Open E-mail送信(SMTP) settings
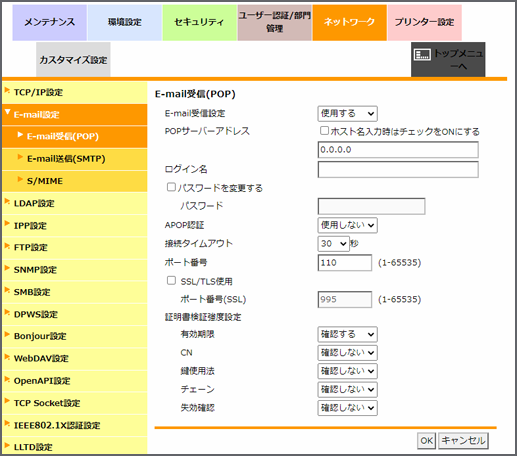517x456 pixels. 75,159
